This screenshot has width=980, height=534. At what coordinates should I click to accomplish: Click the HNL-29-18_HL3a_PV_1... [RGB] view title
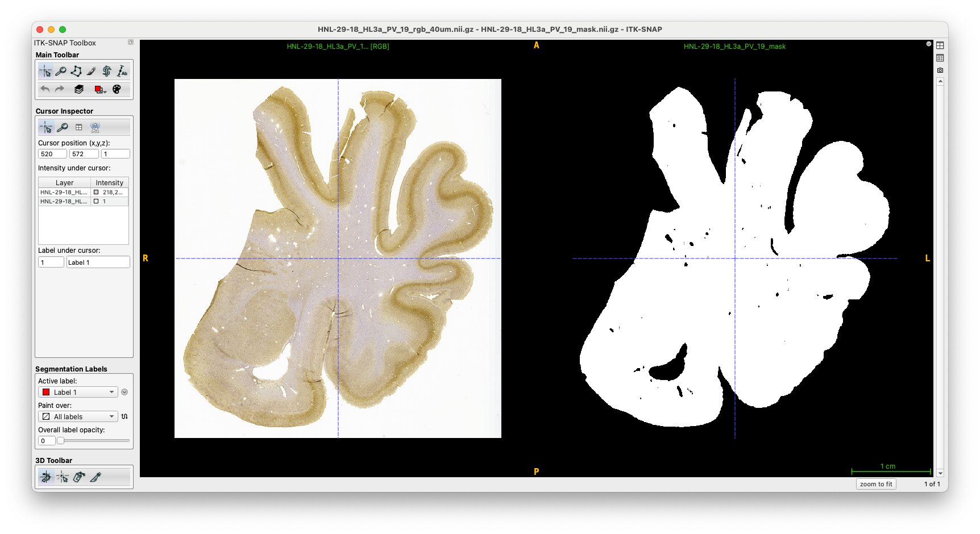(338, 47)
